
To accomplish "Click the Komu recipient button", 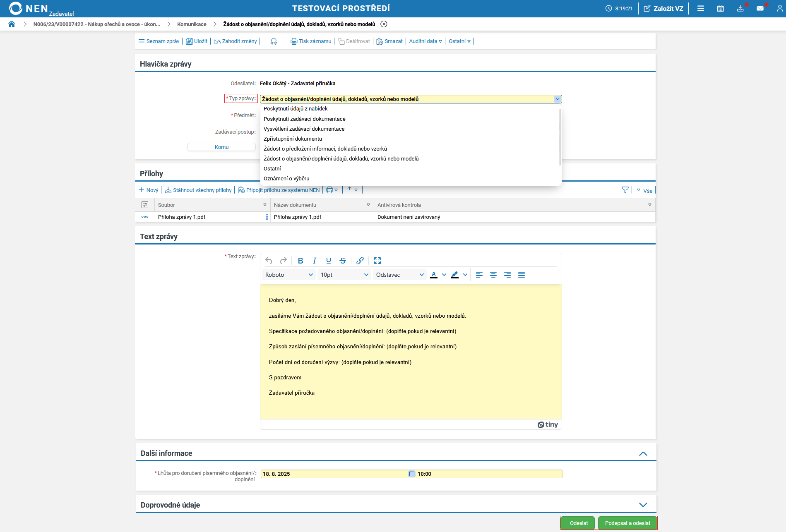I will pyautogui.click(x=221, y=147).
